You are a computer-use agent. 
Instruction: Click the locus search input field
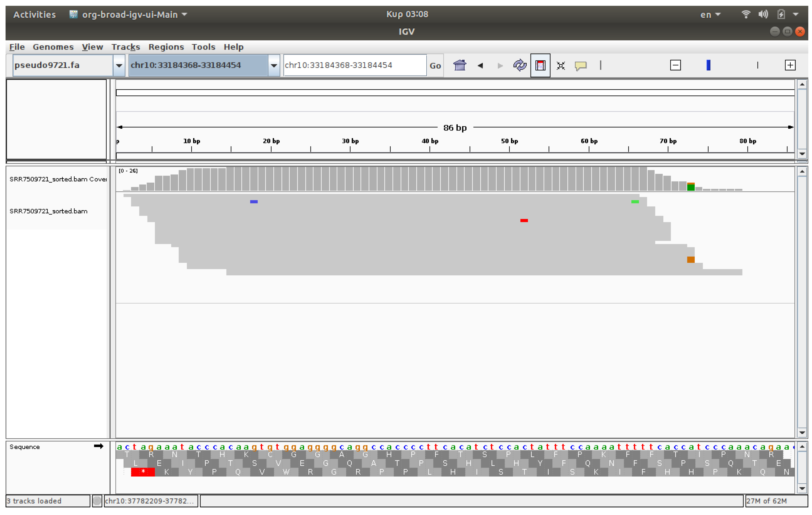tap(354, 65)
